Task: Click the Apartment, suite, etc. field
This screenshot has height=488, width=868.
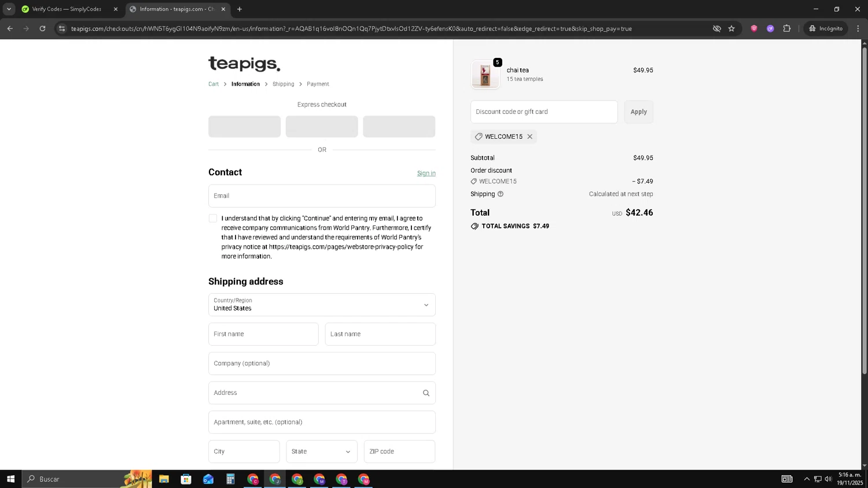Action: coord(322,422)
